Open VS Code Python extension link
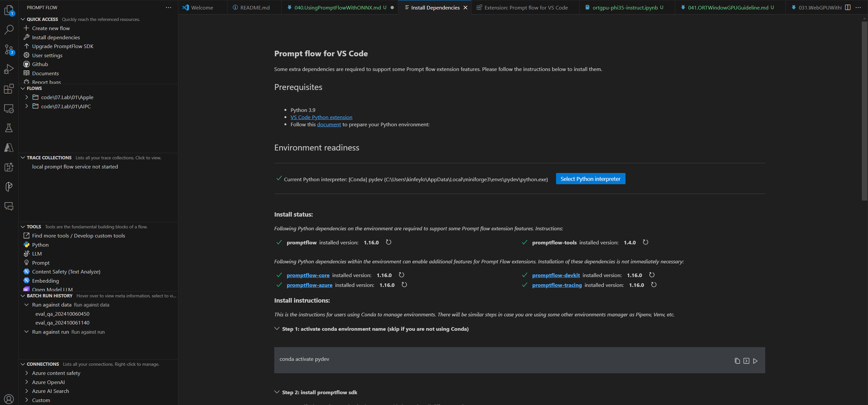This screenshot has width=868, height=405. tap(321, 117)
